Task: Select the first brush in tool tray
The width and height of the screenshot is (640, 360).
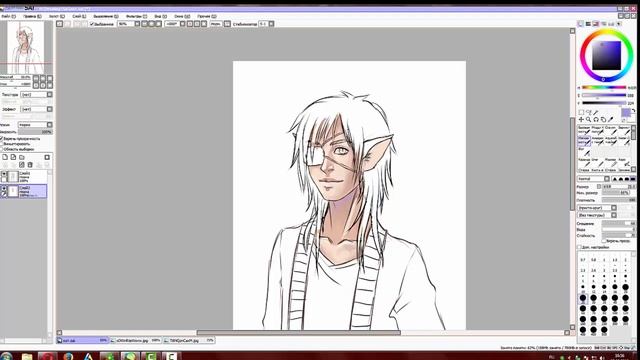Action: pos(584,130)
